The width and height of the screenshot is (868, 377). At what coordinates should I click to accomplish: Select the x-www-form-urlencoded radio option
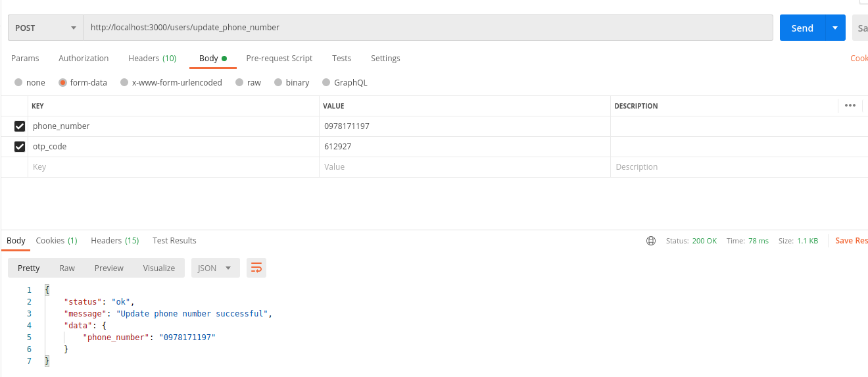coord(123,83)
